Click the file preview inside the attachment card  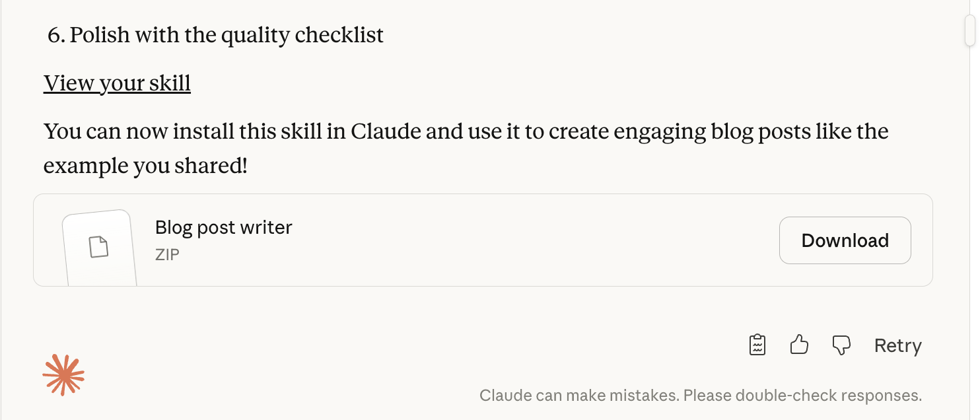99,246
